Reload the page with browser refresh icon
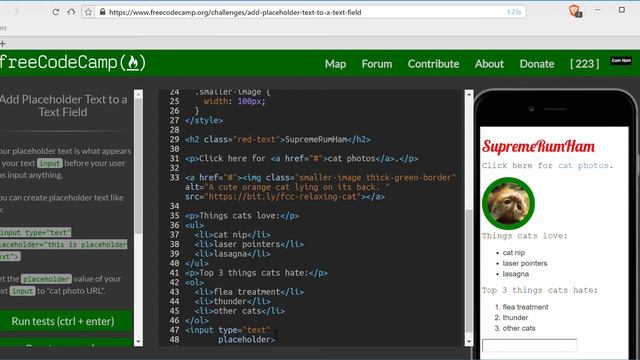This screenshot has width=640, height=360. [x=56, y=12]
